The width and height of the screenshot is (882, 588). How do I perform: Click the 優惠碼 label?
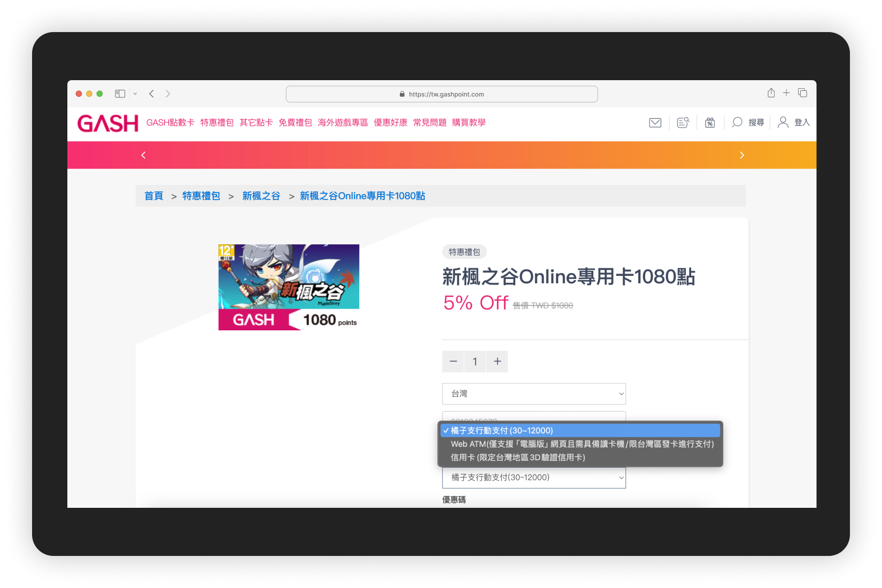click(454, 500)
